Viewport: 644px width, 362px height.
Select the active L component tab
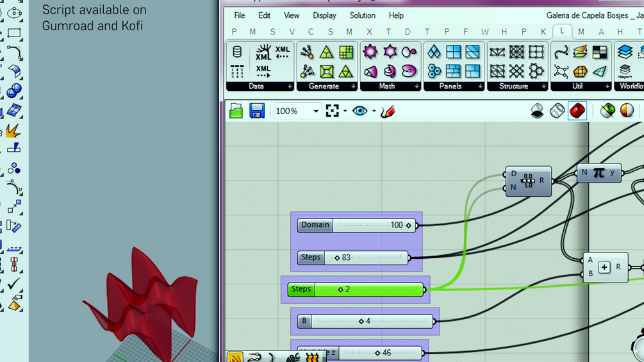[x=562, y=31]
